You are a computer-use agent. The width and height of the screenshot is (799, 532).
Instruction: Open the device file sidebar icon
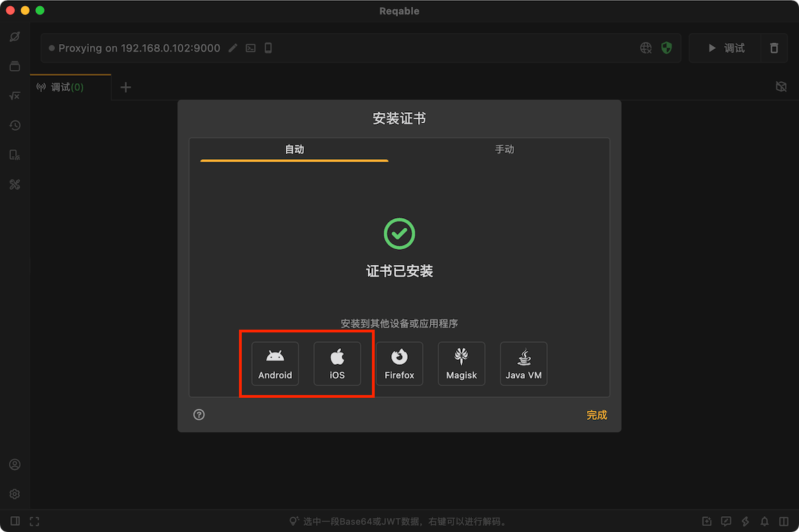click(14, 155)
